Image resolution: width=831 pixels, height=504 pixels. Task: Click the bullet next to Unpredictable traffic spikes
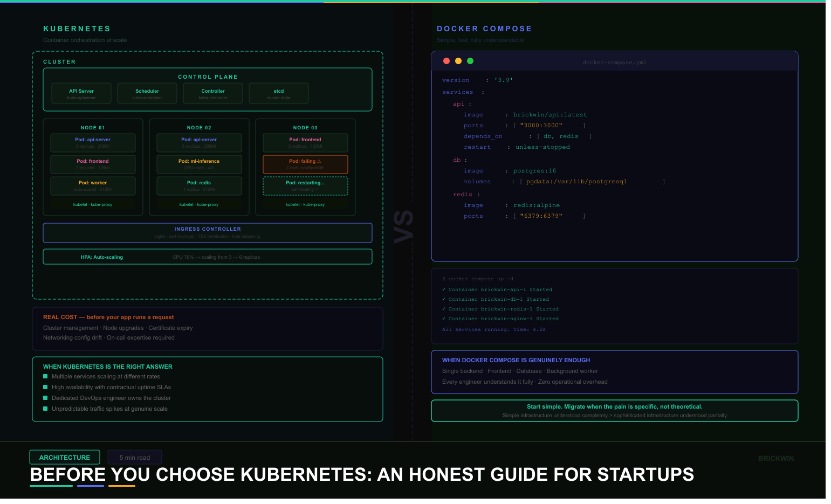[x=45, y=409]
